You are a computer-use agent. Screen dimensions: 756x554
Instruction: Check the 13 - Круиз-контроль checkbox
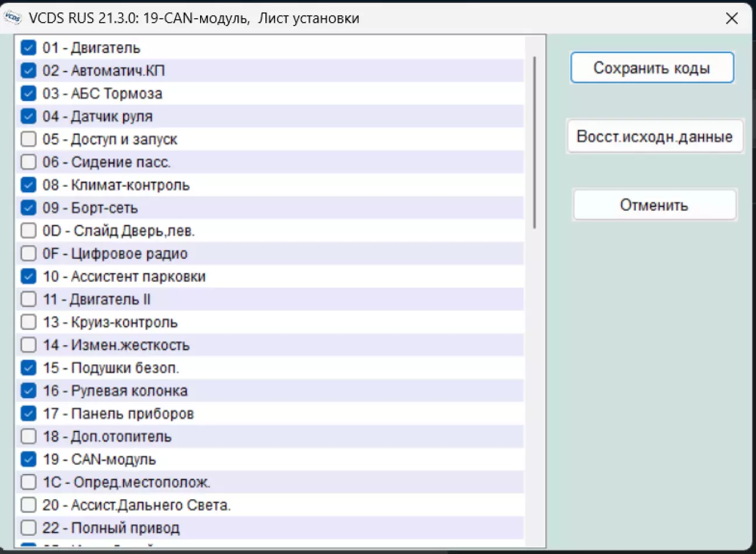click(x=29, y=322)
